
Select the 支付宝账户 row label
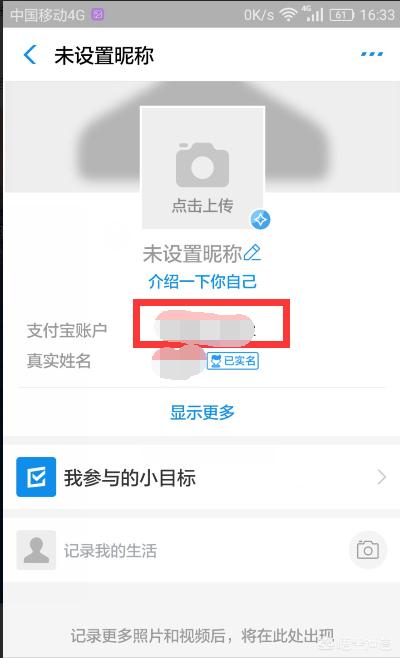click(x=67, y=330)
